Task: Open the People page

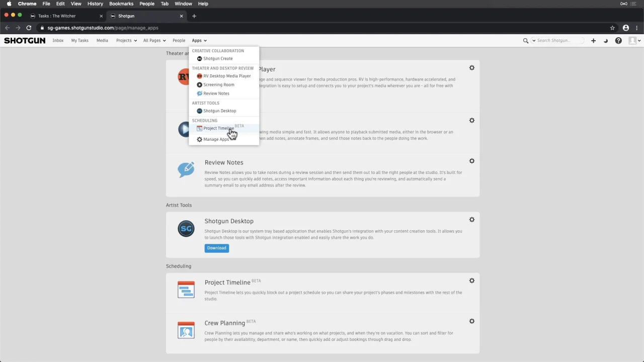Action: tap(179, 41)
